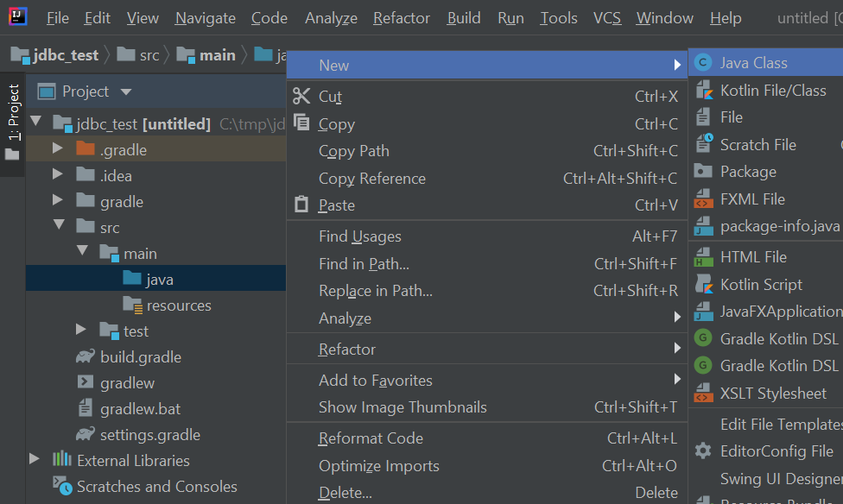Click the IntelliJ IDEA logo icon

[x=18, y=17]
